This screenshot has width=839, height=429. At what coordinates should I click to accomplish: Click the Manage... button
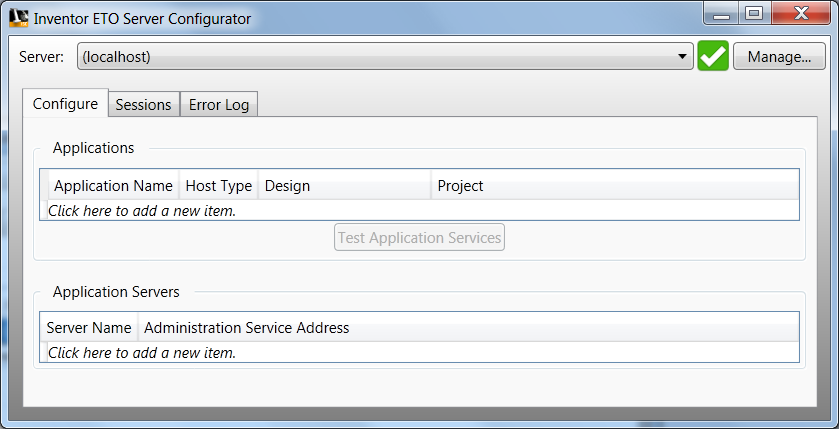coord(779,57)
